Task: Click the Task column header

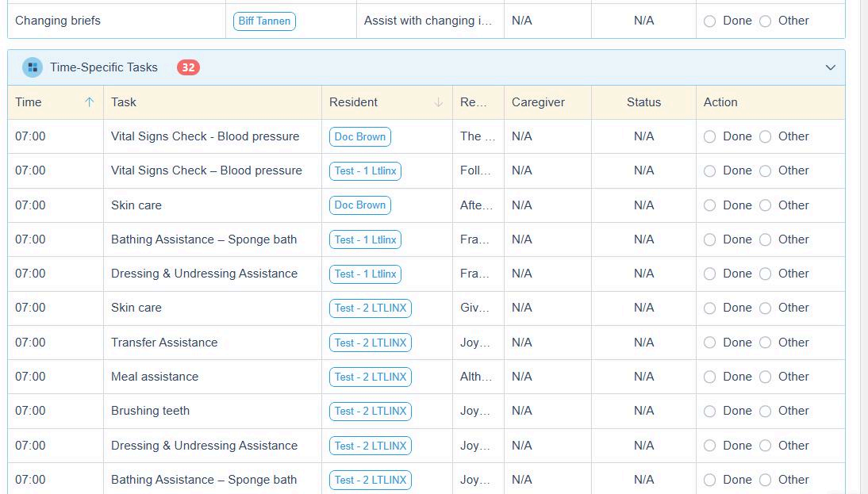Action: pyautogui.click(x=124, y=102)
